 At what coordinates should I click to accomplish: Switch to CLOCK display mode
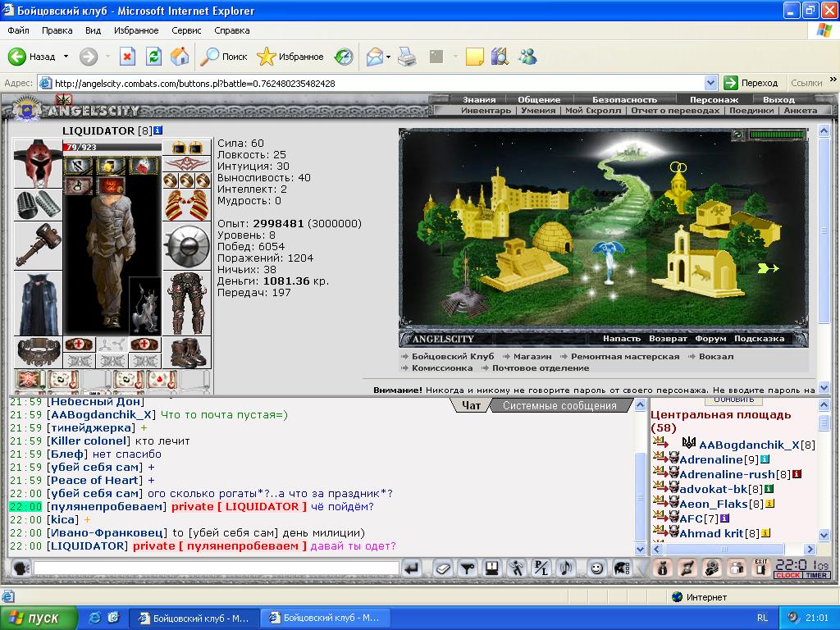point(787,575)
